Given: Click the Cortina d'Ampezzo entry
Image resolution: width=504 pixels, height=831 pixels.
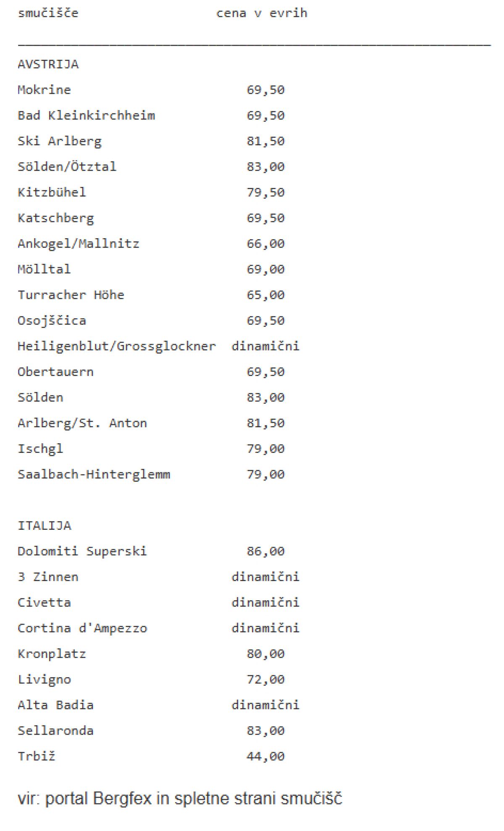Looking at the screenshot, I should [x=82, y=628].
